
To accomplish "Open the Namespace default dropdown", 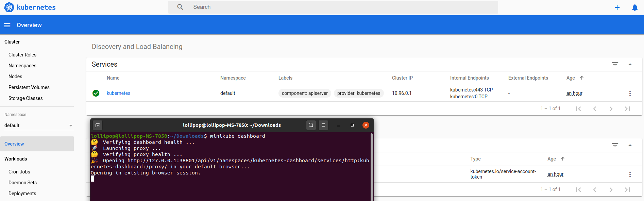I will point(39,125).
